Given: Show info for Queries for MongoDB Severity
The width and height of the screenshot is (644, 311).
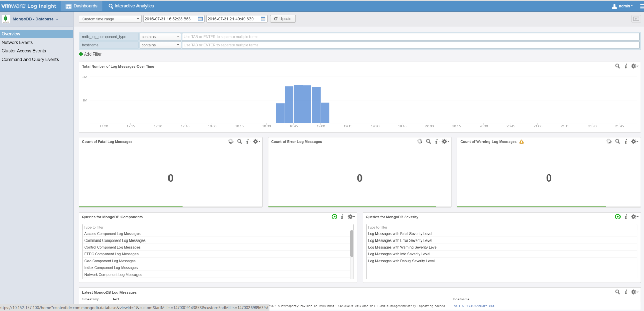Looking at the screenshot, I should click(x=626, y=217).
